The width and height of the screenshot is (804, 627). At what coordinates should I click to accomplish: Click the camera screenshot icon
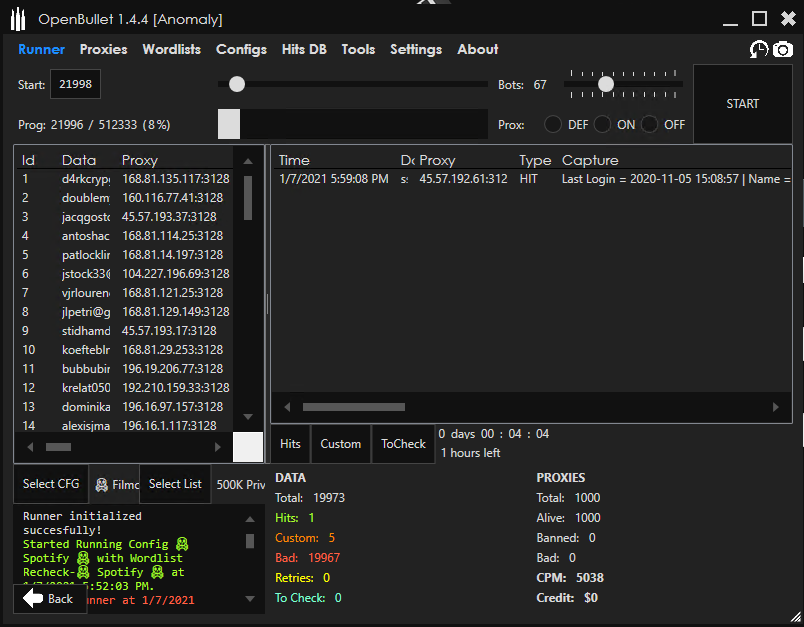pos(783,48)
